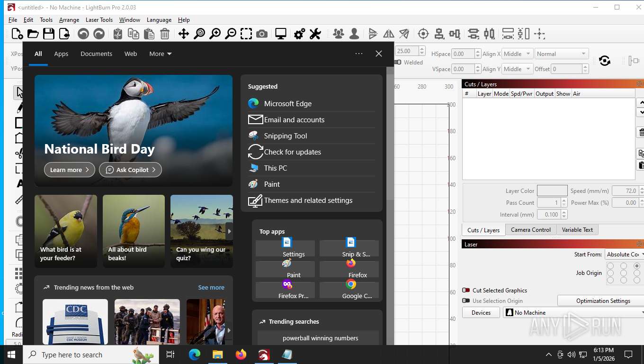Flip horizontally with the mirror triangles icon
The image size is (644, 364).
pyautogui.click(x=388, y=34)
